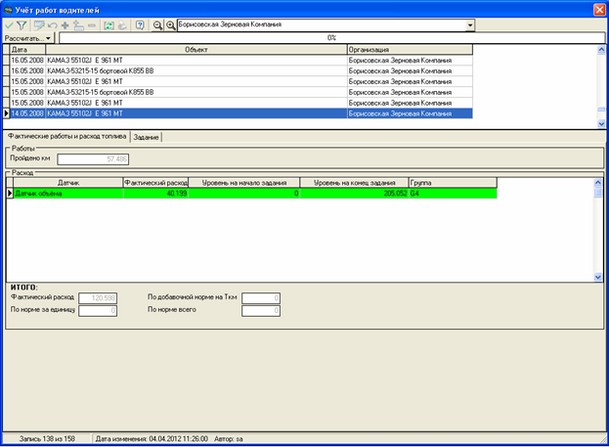Click the first magnifier search icon
The height and width of the screenshot is (447, 609).
pos(158,24)
